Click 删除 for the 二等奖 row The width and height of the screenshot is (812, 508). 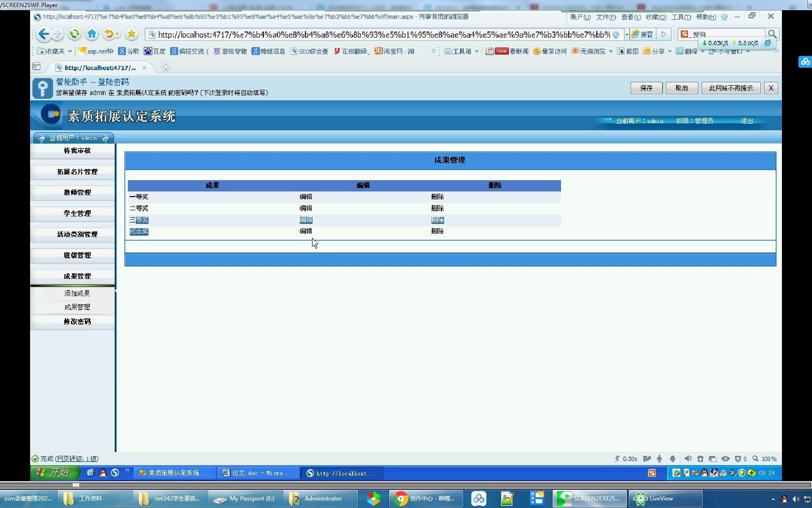pyautogui.click(x=437, y=208)
